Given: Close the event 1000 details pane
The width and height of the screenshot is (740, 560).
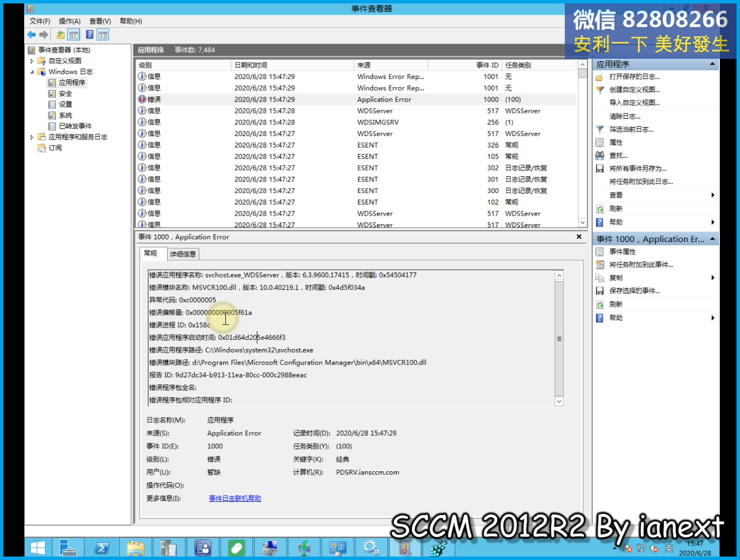Looking at the screenshot, I should coord(579,237).
